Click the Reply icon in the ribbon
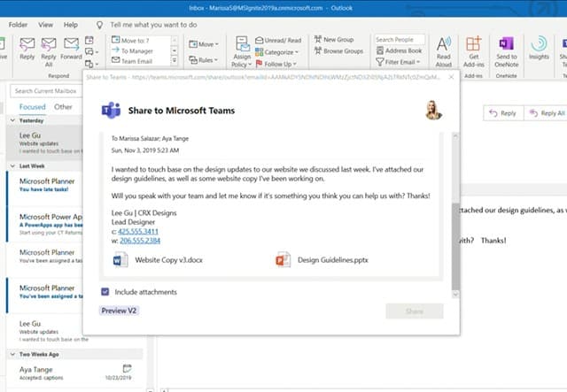Image resolution: width=567 pixels, height=392 pixels. click(27, 49)
